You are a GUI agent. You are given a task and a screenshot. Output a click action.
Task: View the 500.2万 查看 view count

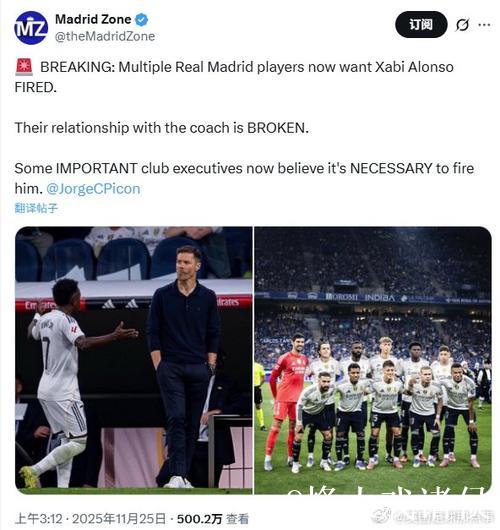[213, 519]
